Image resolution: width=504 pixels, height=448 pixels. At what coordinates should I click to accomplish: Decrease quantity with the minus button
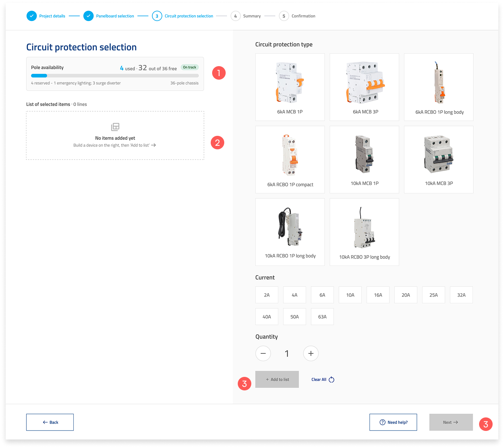pos(263,353)
